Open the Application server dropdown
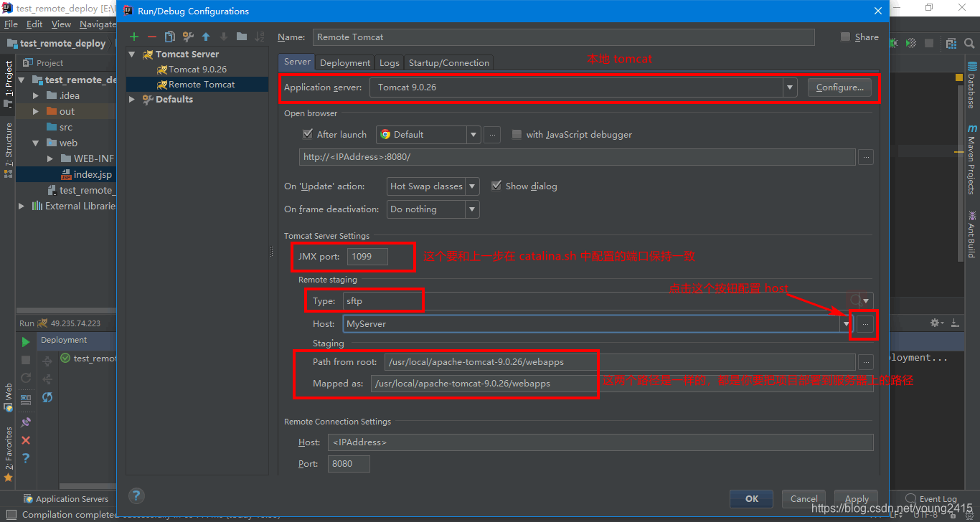This screenshot has width=980, height=522. pyautogui.click(x=790, y=87)
